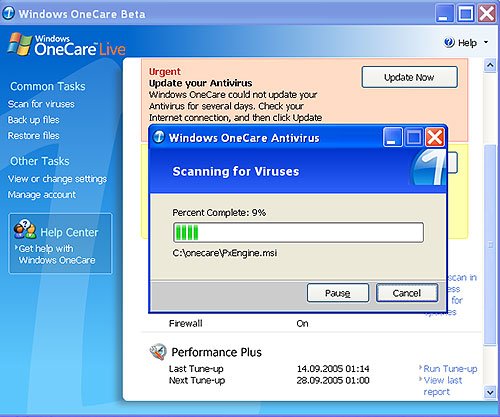Click Run Tune-up link

coord(450,369)
